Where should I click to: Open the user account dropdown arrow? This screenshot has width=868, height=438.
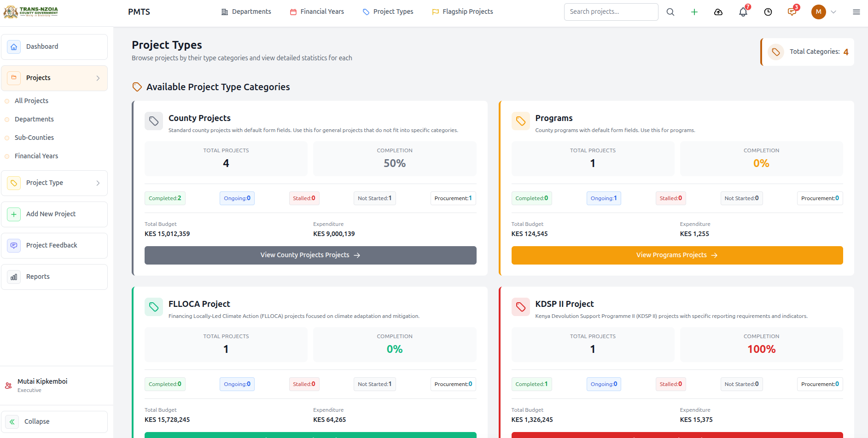[x=833, y=12]
